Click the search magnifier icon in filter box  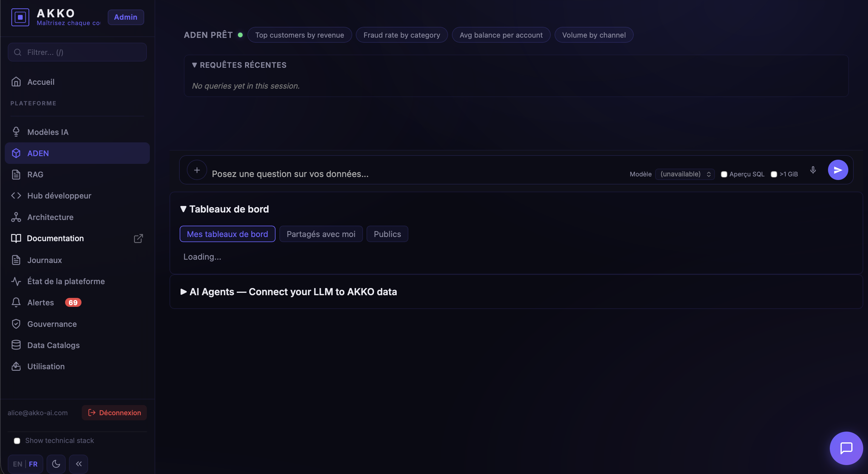point(18,52)
